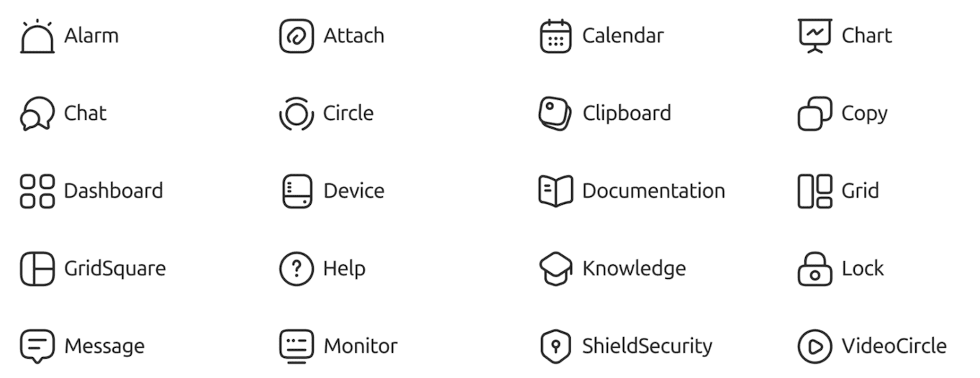980x378 pixels.
Task: Click the Copy squares icon
Action: (815, 114)
